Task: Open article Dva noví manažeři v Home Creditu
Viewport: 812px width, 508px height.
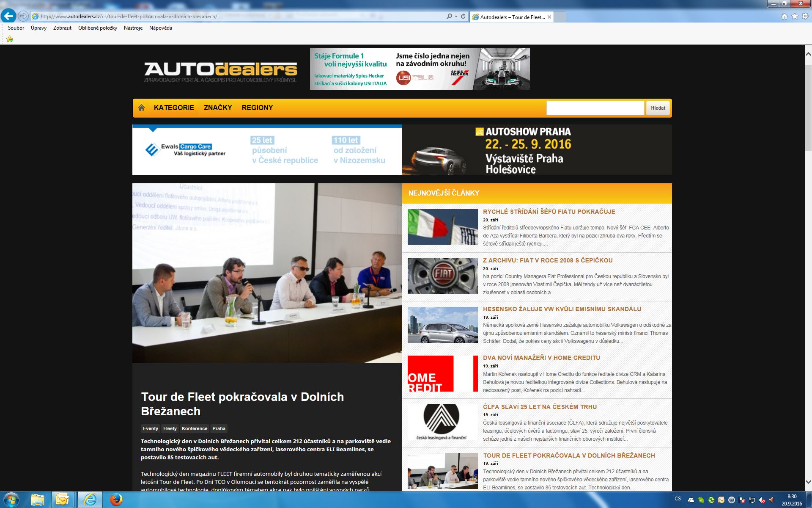Action: click(541, 358)
